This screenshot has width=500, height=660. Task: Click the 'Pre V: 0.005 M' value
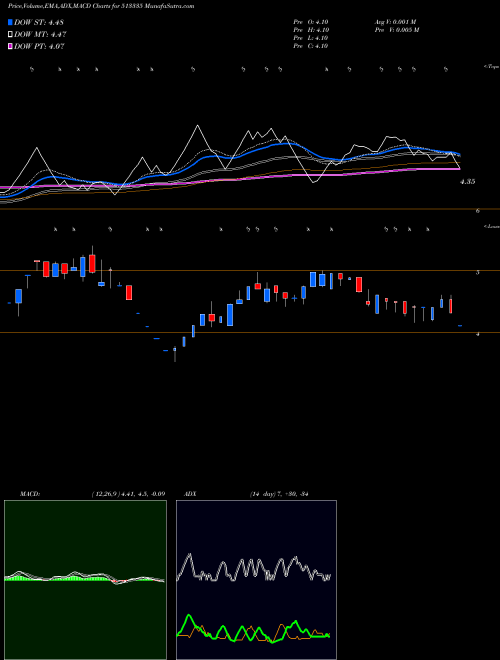pos(396,30)
